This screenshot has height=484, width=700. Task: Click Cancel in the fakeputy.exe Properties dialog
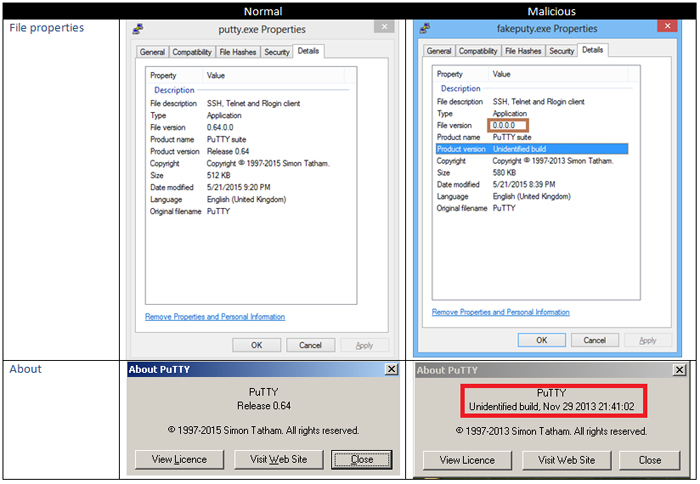tap(596, 340)
